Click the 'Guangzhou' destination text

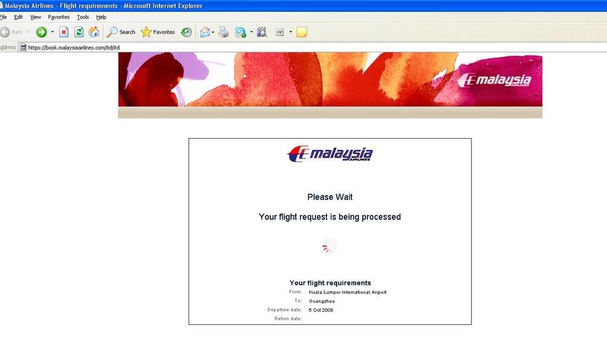pos(322,301)
